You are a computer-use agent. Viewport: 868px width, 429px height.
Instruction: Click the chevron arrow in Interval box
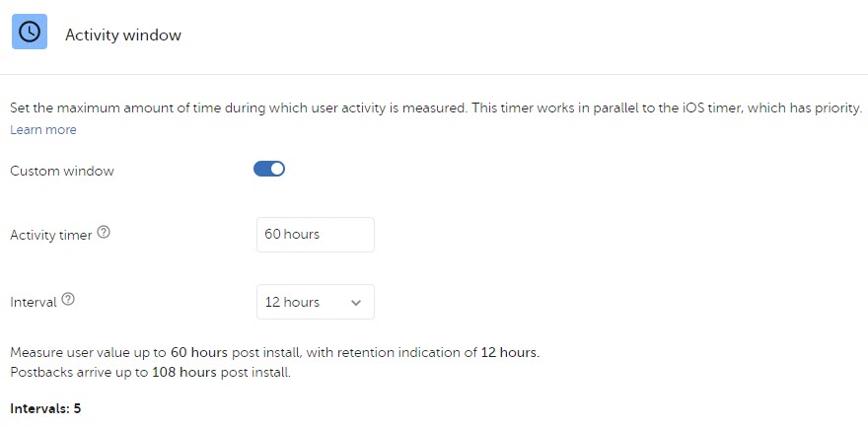[x=356, y=303]
